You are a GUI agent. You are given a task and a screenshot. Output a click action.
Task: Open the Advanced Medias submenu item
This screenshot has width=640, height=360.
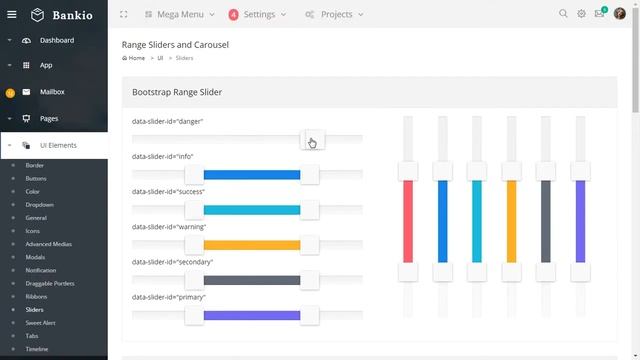click(x=49, y=244)
